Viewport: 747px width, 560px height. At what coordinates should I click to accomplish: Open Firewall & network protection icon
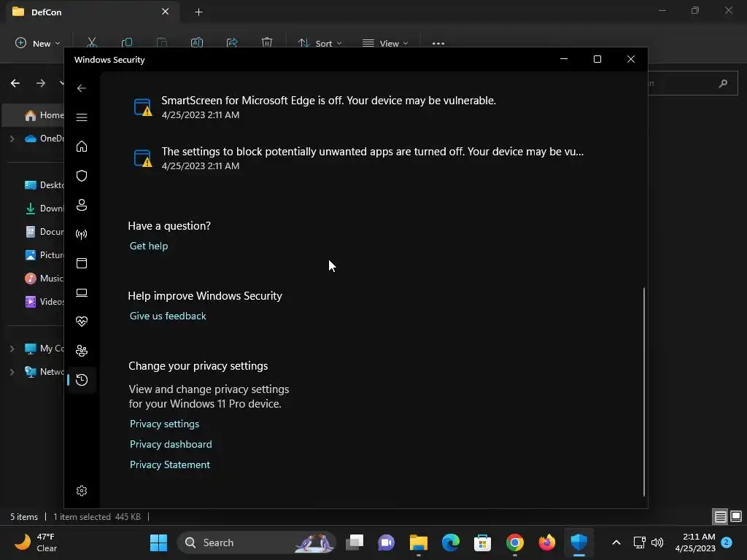click(82, 234)
